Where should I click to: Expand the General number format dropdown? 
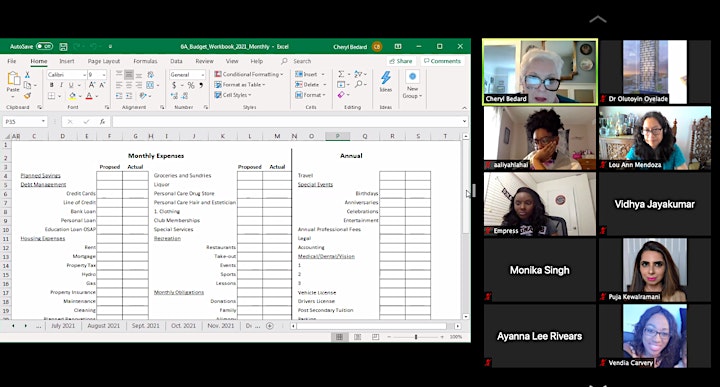point(187,74)
